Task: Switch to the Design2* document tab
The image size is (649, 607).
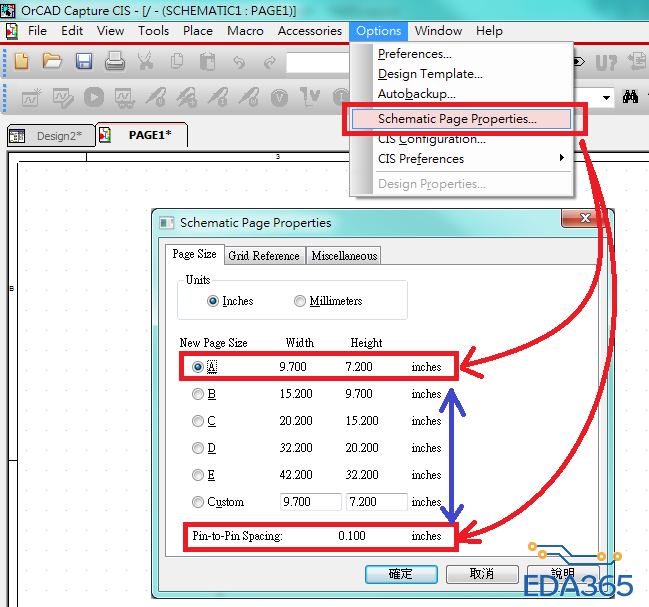Action: tap(51, 136)
